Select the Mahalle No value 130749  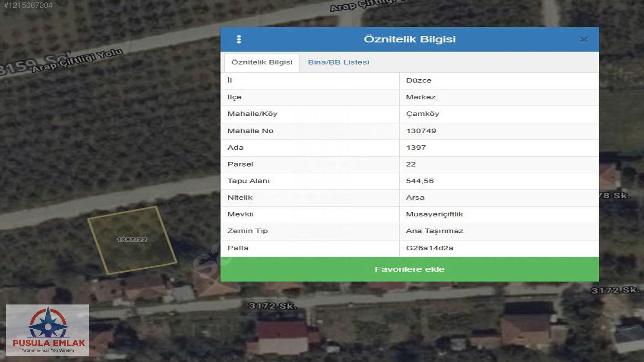(x=421, y=131)
